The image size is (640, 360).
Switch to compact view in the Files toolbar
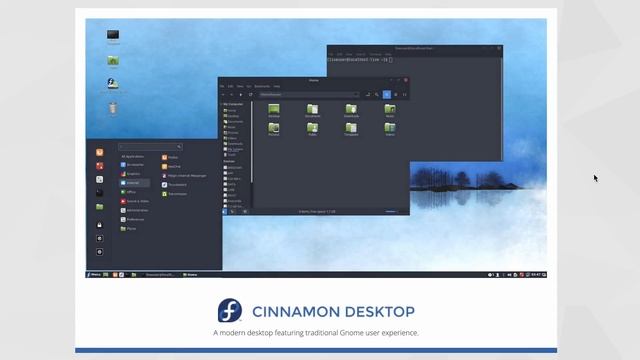tap(404, 95)
